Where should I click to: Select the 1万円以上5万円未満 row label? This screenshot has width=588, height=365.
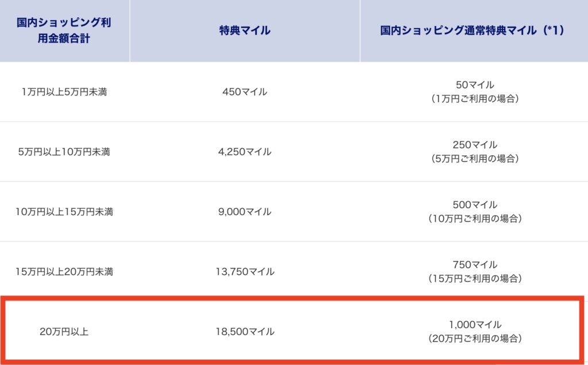pyautogui.click(x=64, y=92)
